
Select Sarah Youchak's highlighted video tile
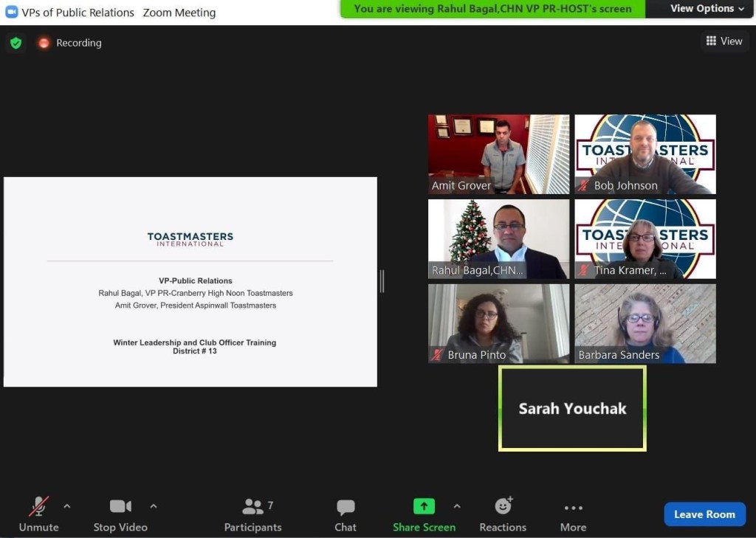[572, 408]
